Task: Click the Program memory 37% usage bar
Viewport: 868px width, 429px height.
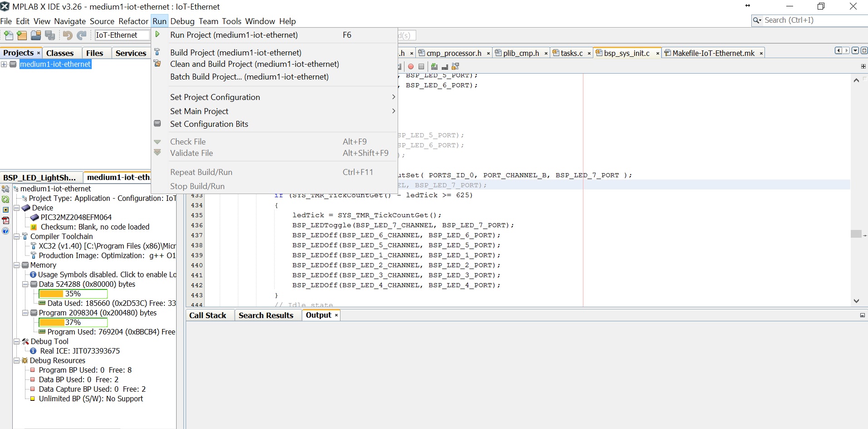Action: pos(73,323)
